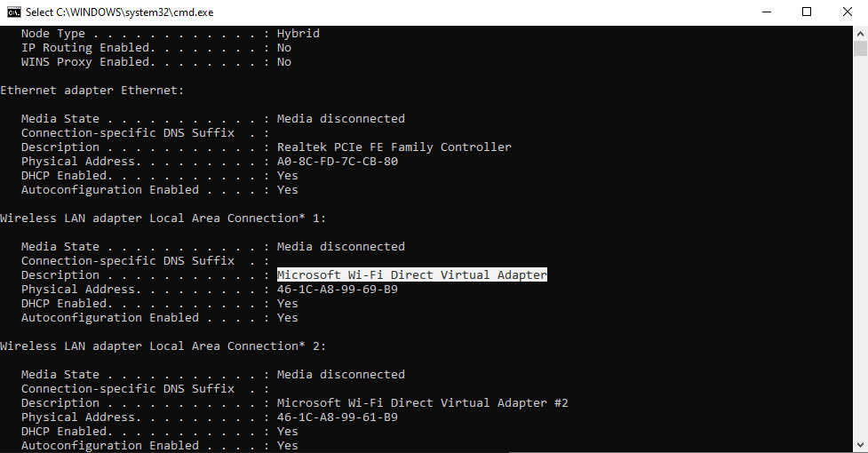Click the Realtek PCIe FE Family Controller text
Screen dimensions: 868x453
(394, 147)
